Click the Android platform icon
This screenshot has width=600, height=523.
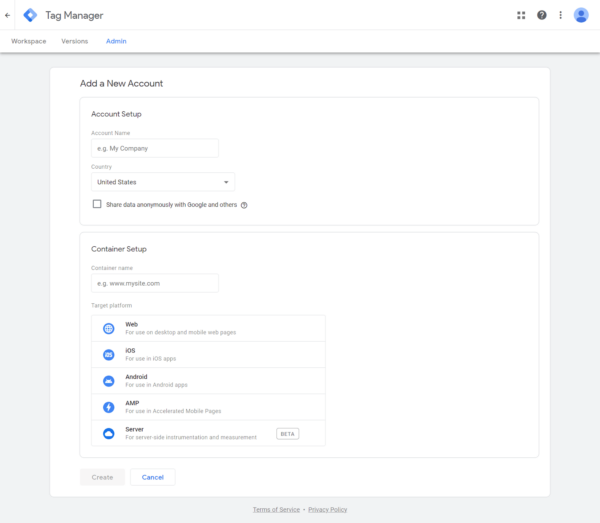coord(109,381)
